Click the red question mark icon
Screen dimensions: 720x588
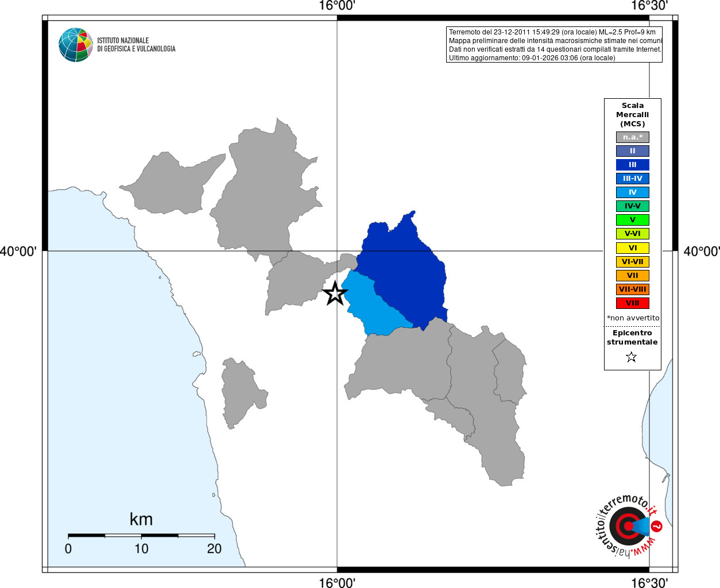[x=656, y=526]
